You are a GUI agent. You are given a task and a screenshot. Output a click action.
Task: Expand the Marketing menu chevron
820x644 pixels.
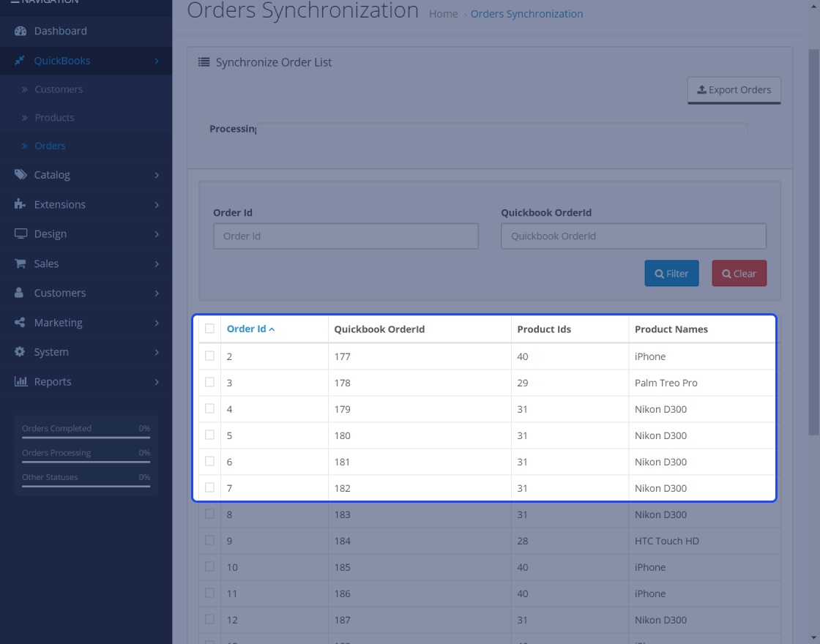coord(157,323)
